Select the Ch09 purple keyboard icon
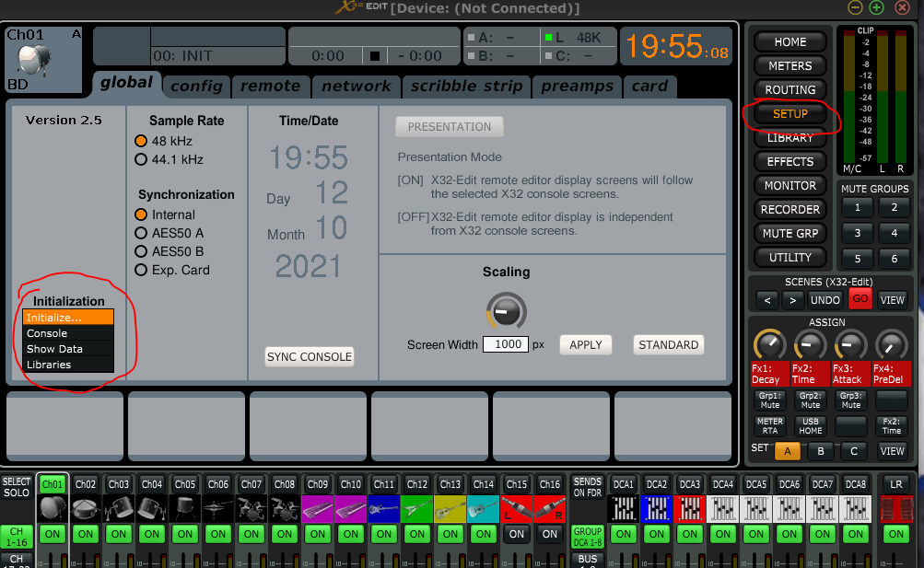The image size is (924, 568). coord(318,508)
